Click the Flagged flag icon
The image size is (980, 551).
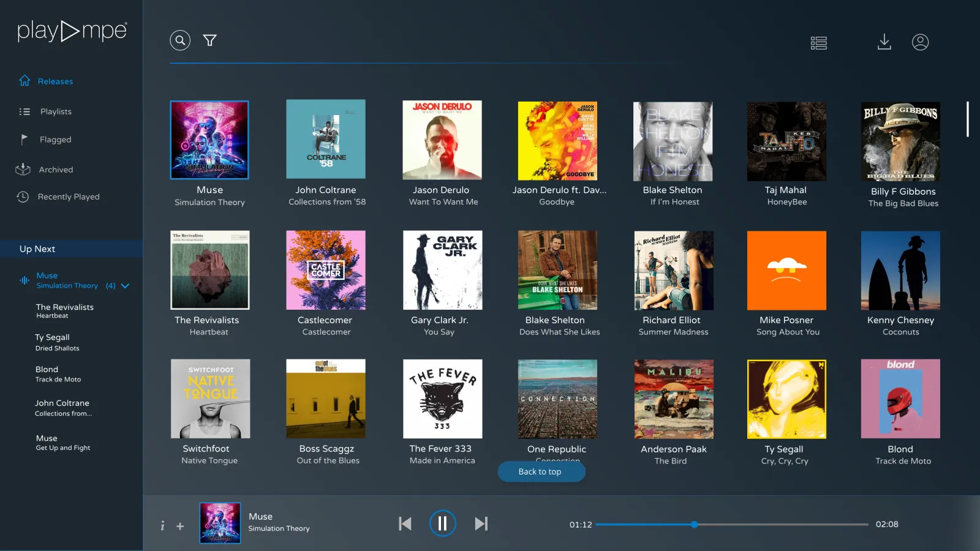coord(24,140)
